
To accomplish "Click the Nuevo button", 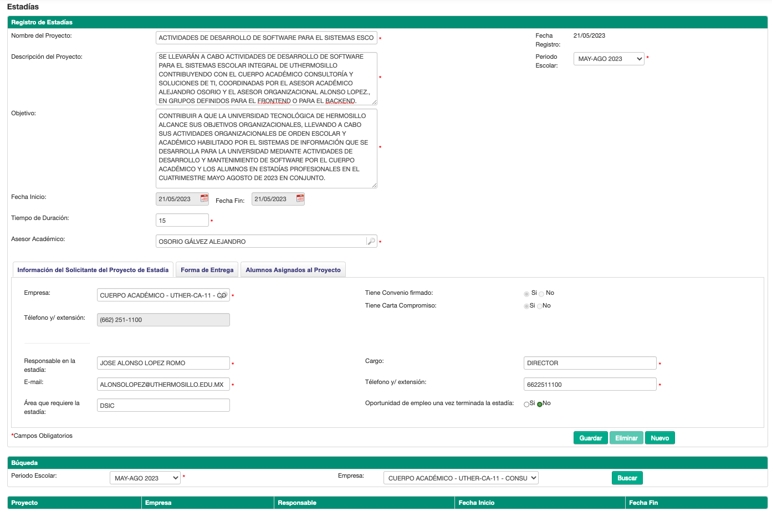I will [x=659, y=438].
